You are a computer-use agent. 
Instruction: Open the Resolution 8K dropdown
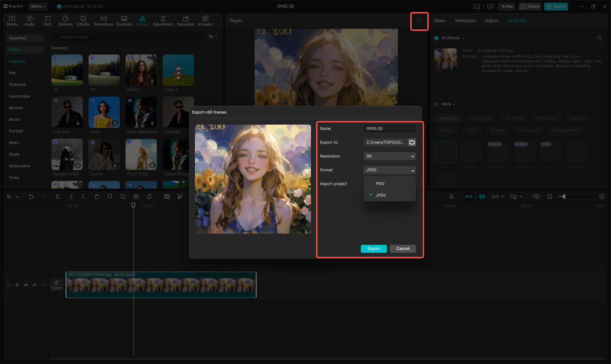pos(390,156)
